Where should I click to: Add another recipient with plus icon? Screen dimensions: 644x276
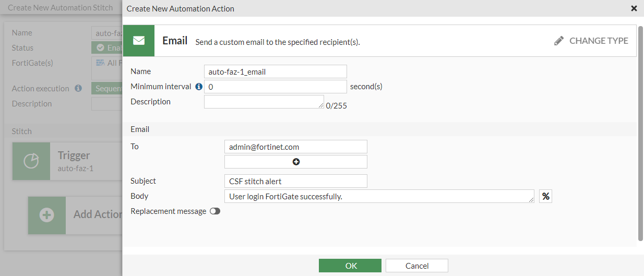[x=296, y=162]
